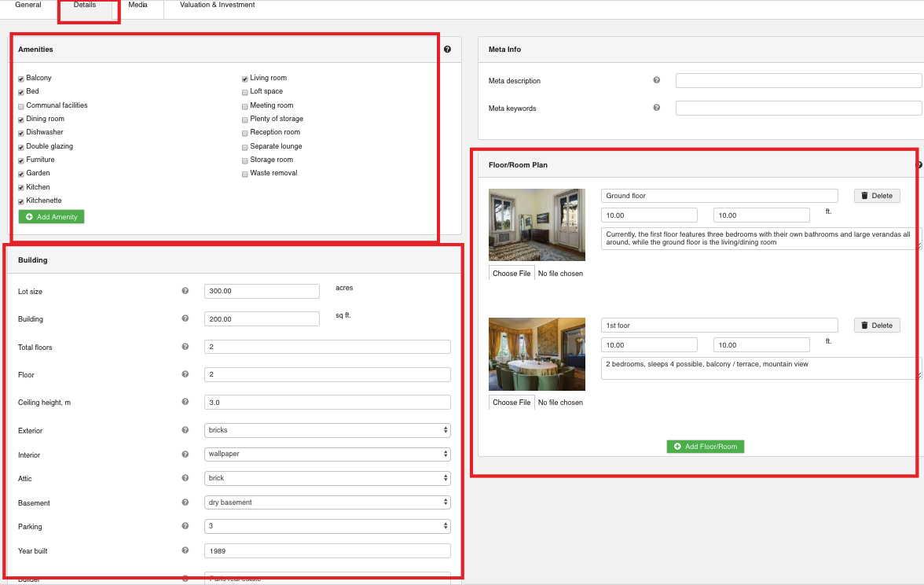Open the Interior dropdown showing wallpaper
Viewport: 924px width, 585px height.
(x=327, y=454)
